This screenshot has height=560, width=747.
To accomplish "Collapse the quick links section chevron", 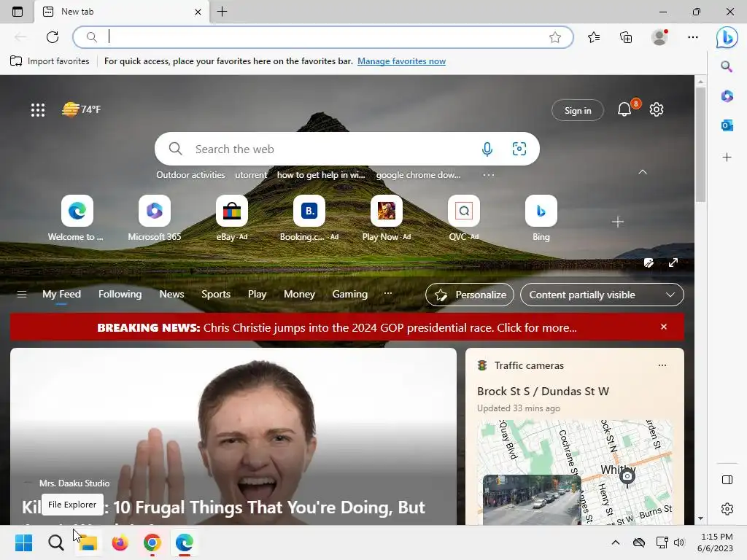I will tap(643, 172).
